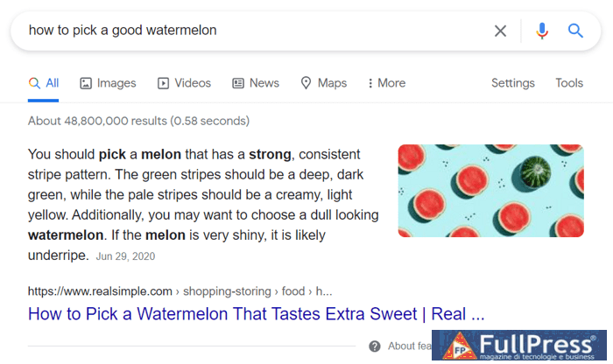Click the Maps tab location pin icon
613x364 pixels.
306,83
